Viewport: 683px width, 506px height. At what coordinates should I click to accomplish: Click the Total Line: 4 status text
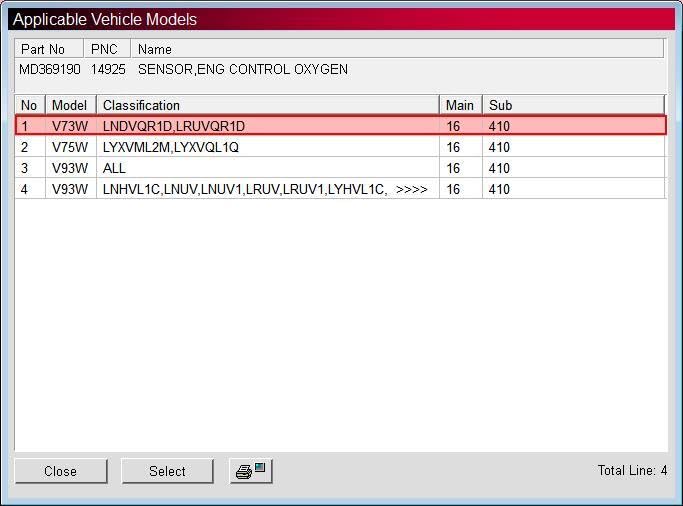tap(632, 470)
